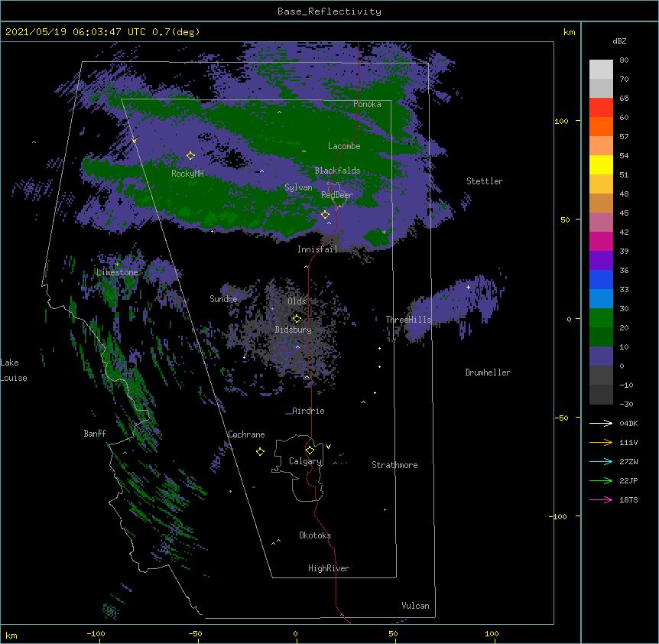Click the -30 value on the dBZ legend

coord(626,404)
